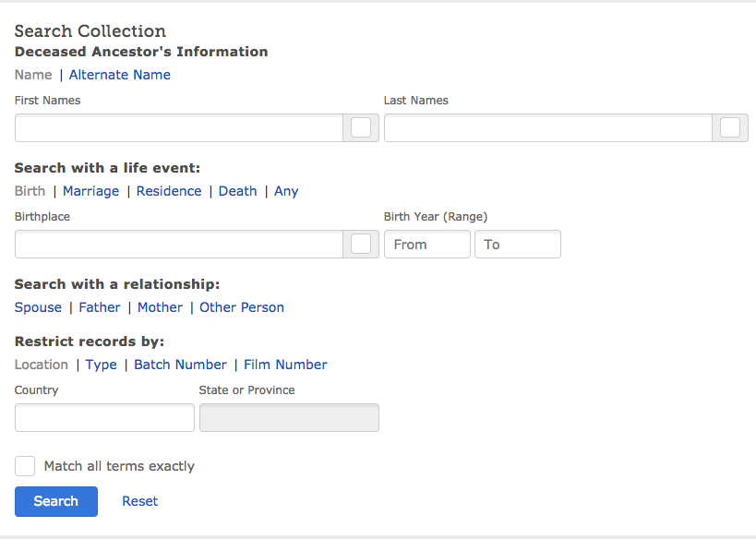756x539 pixels.
Task: Click the Alternate Name link
Action: (x=120, y=75)
